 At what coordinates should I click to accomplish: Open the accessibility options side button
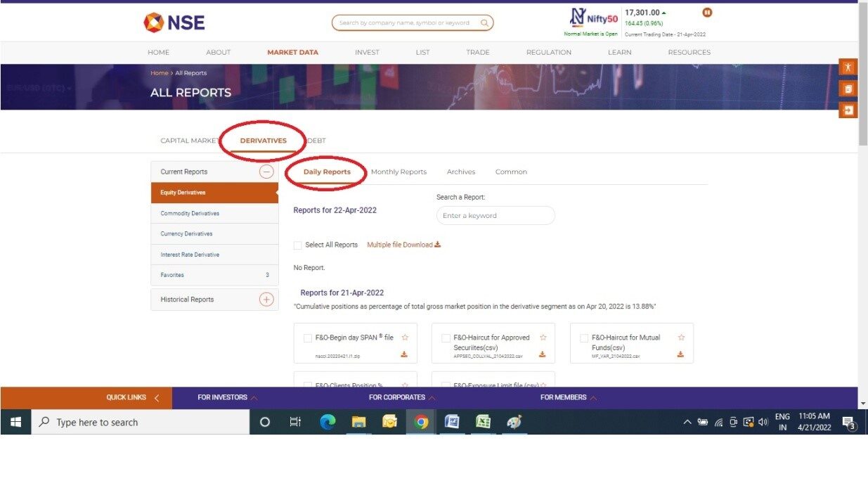[848, 68]
